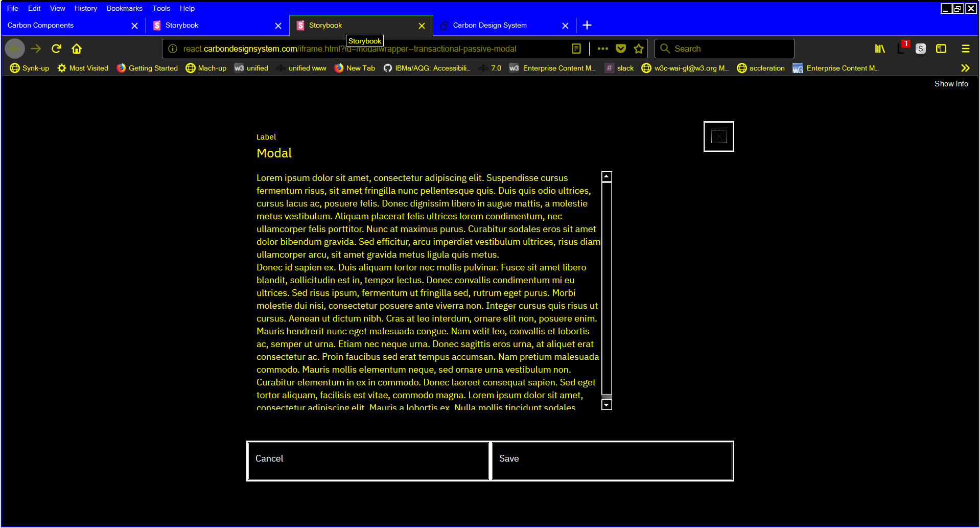Image resolution: width=980 pixels, height=528 pixels.
Task: Open the Help menu
Action: [187, 8]
